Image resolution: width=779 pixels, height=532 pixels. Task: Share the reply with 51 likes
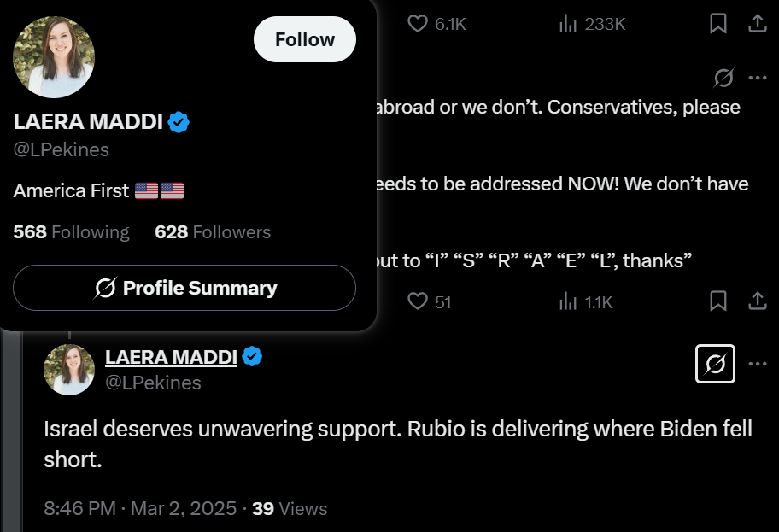pos(758,301)
